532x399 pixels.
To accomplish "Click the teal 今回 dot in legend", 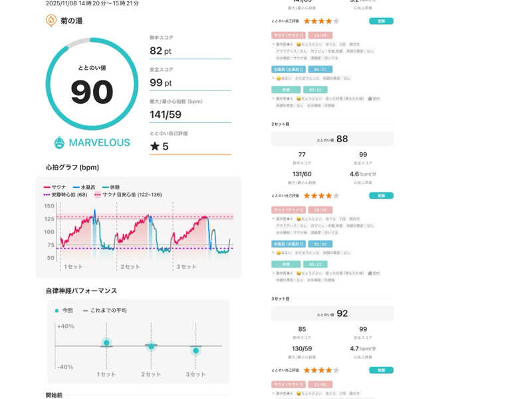I will click(x=57, y=311).
